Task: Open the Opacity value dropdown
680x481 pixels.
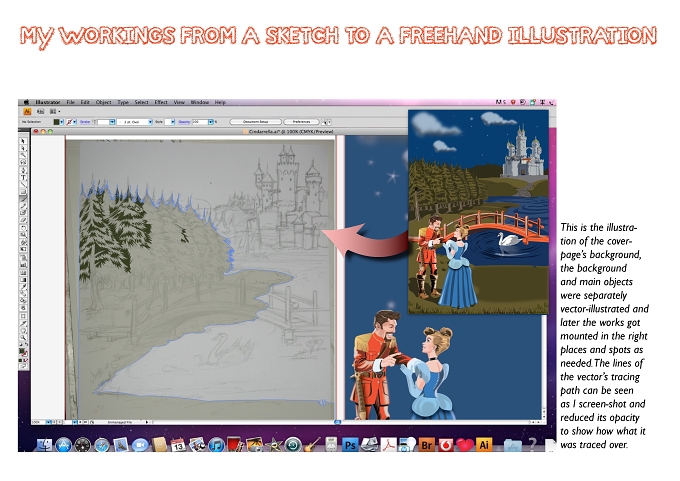Action: [211, 122]
